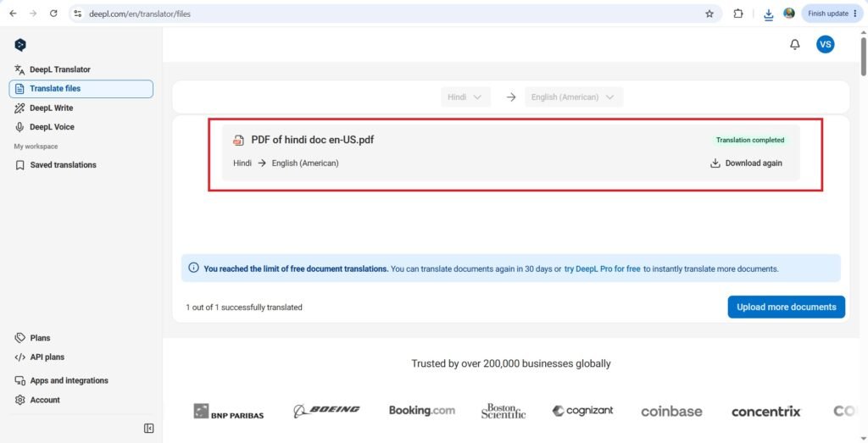Click the Boeing logo
Screen dimensions: 868x443
click(x=326, y=410)
